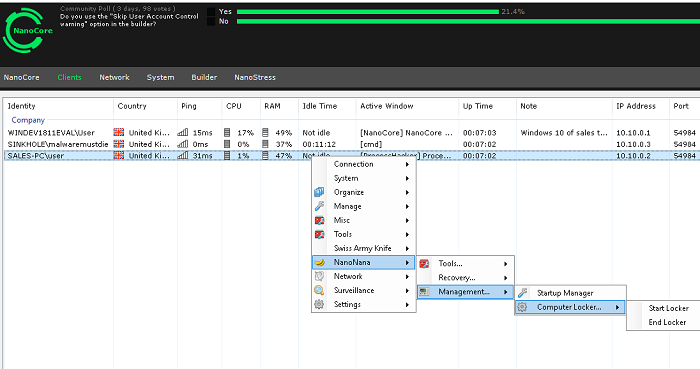Viewport: 700px width, 369px height.
Task: Sort by the RAM column header
Action: click(279, 106)
